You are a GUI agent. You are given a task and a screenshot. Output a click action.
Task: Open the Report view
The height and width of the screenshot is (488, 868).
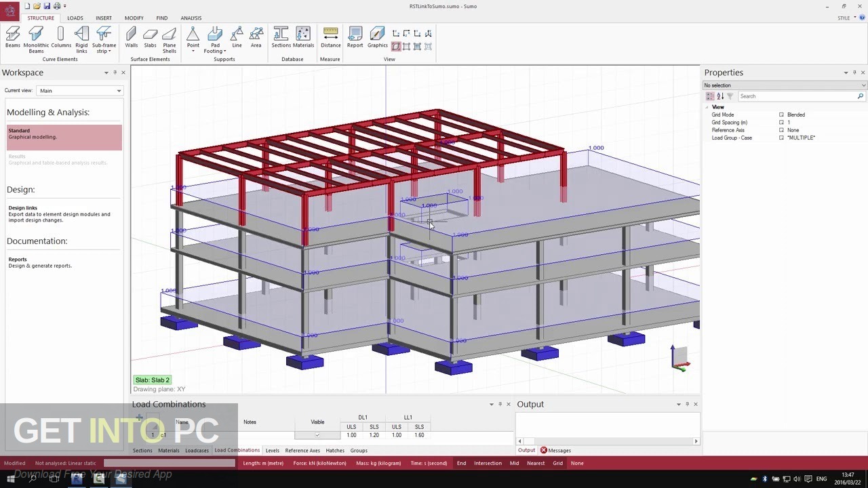point(355,37)
